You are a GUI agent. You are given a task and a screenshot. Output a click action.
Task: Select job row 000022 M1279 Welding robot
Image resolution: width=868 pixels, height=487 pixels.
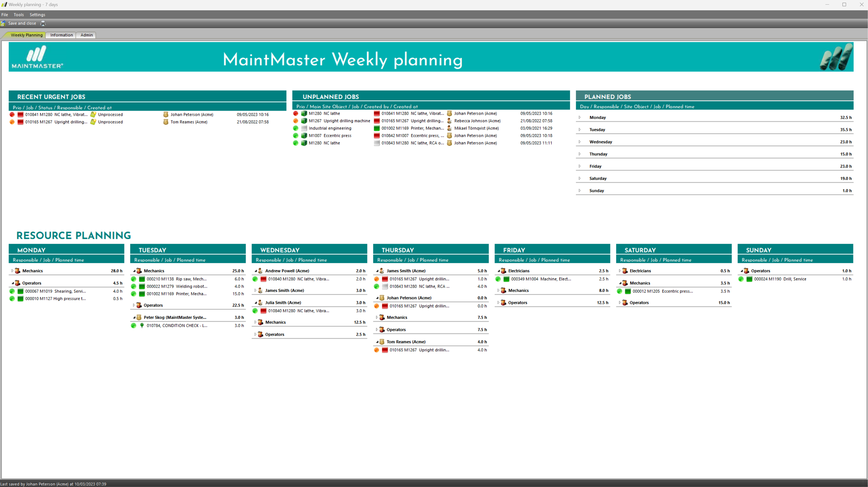[188, 286]
